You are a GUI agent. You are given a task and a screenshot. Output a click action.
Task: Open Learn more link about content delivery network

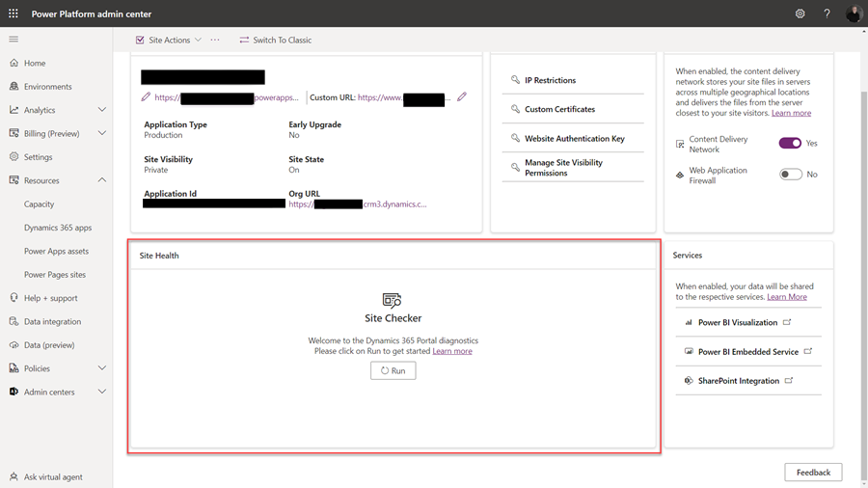791,113
